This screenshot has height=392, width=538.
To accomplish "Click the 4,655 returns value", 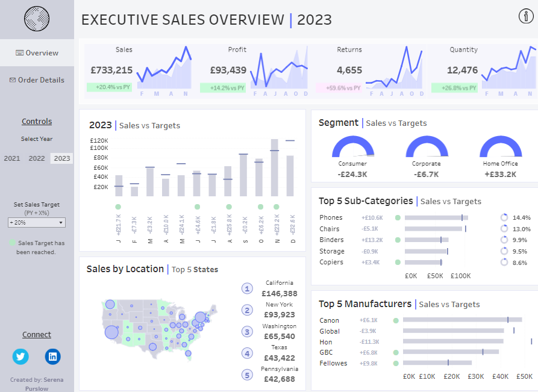I will pos(349,70).
